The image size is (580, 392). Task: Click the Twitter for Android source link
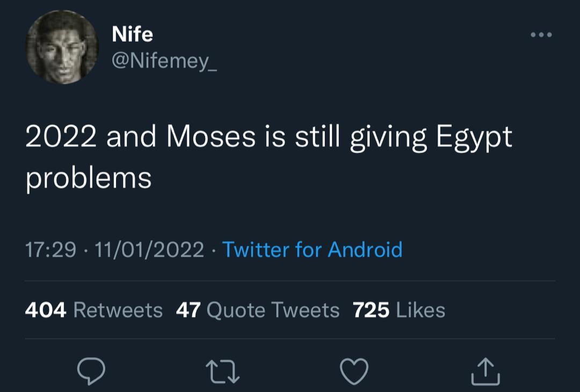[312, 249]
